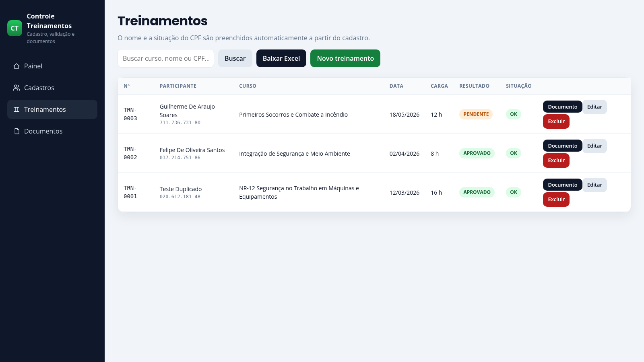Click the Cadastros people icon
The height and width of the screenshot is (362, 644).
(x=17, y=88)
